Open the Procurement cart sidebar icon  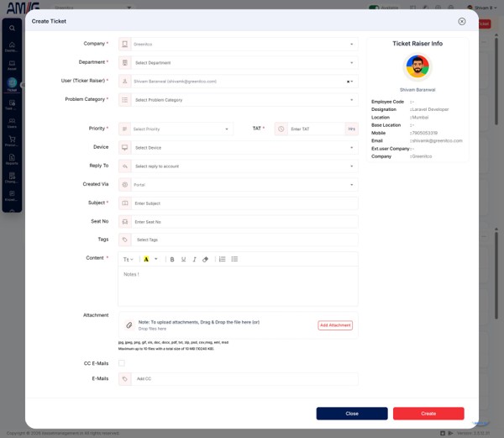[12, 141]
